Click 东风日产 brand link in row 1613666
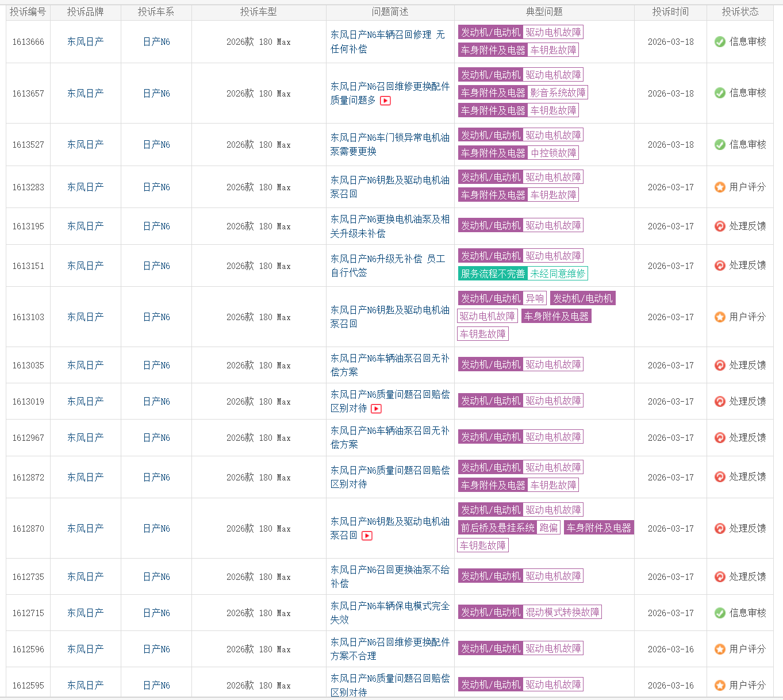This screenshot has width=783, height=700. coord(86,42)
